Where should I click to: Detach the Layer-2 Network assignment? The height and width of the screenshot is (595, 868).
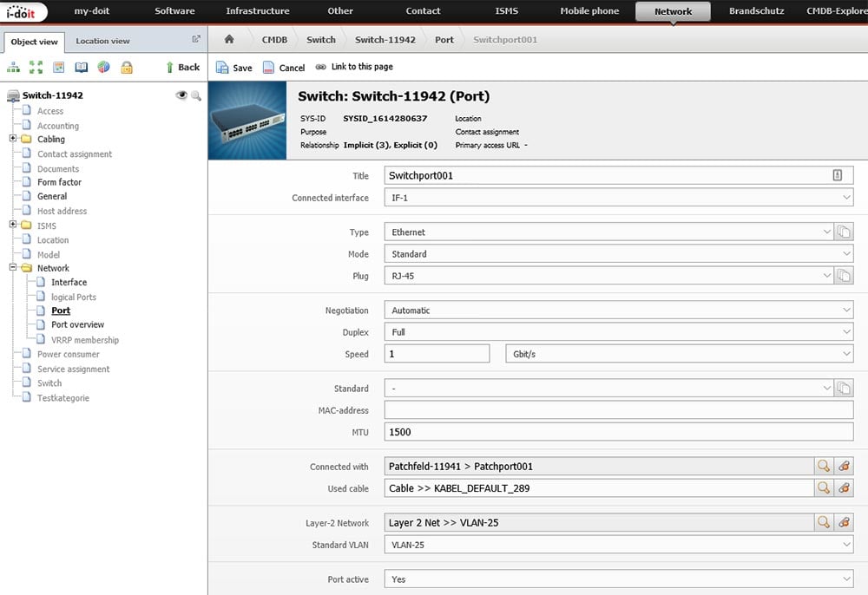(844, 522)
